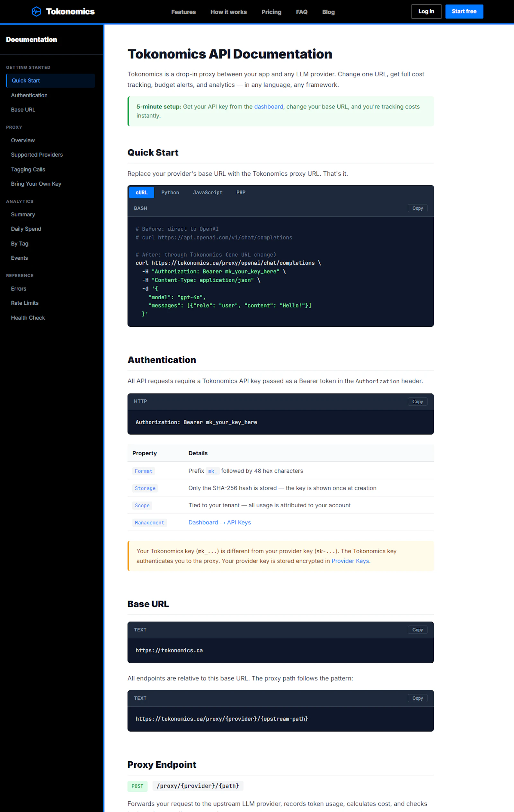Open the Features nav item

pos(183,12)
